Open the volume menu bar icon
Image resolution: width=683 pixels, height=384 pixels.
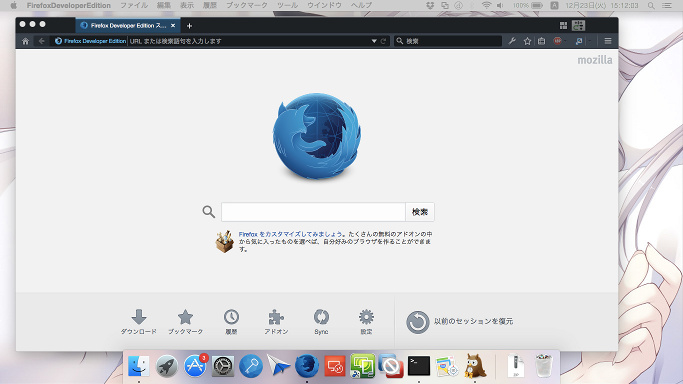(x=500, y=5)
